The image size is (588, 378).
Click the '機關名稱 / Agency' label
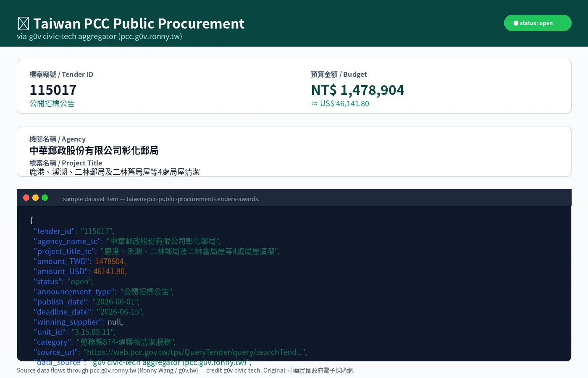(58, 139)
